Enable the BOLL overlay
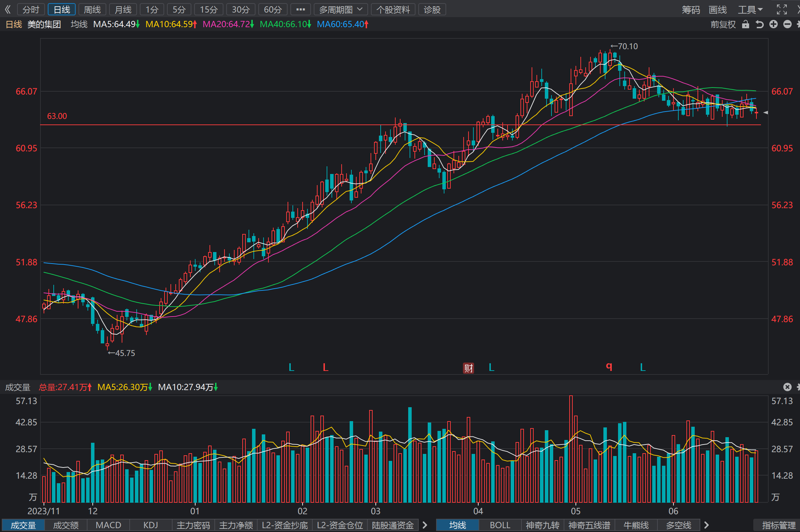This screenshot has height=532, width=800. click(500, 525)
